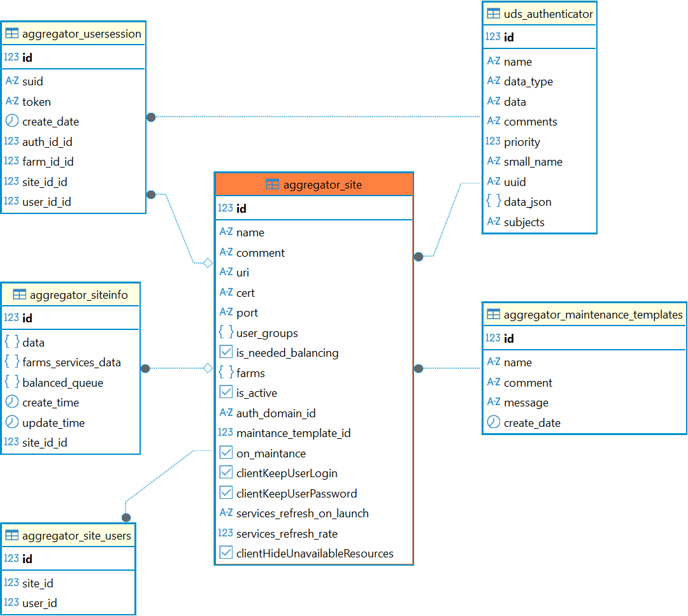Select the aggregator_site orange table header
The image size is (688, 616).
tap(314, 185)
